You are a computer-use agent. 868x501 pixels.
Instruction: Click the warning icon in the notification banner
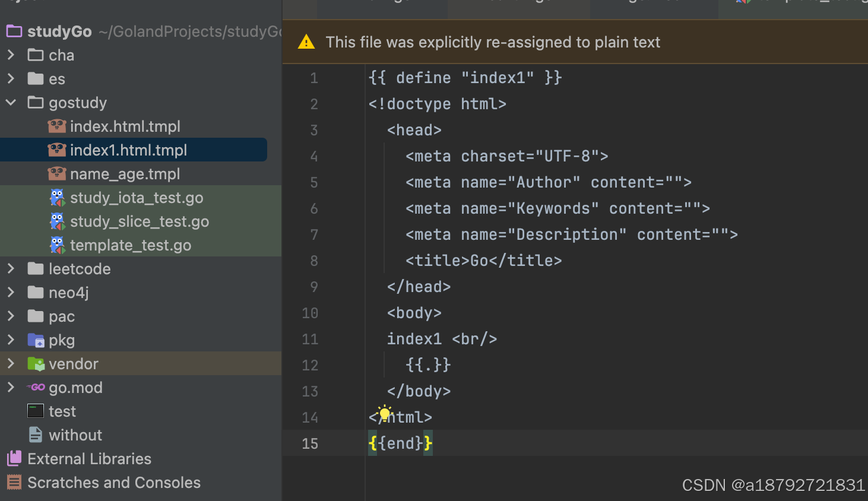pos(306,42)
